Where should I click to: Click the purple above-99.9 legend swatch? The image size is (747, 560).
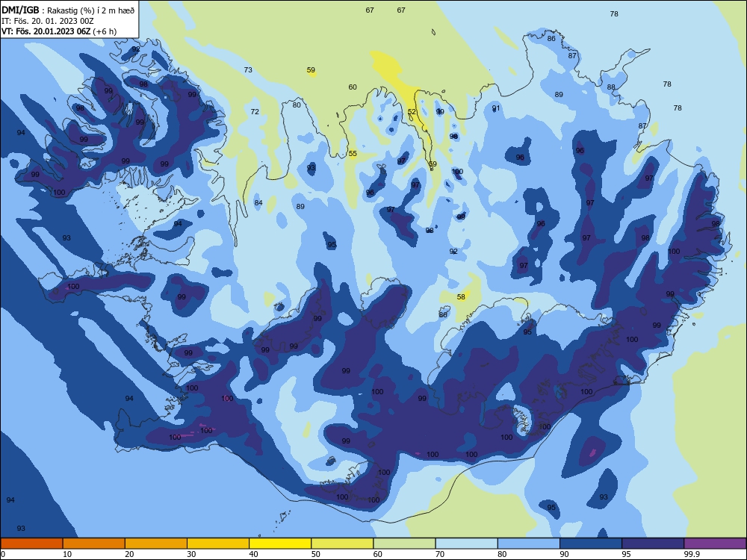click(715, 544)
